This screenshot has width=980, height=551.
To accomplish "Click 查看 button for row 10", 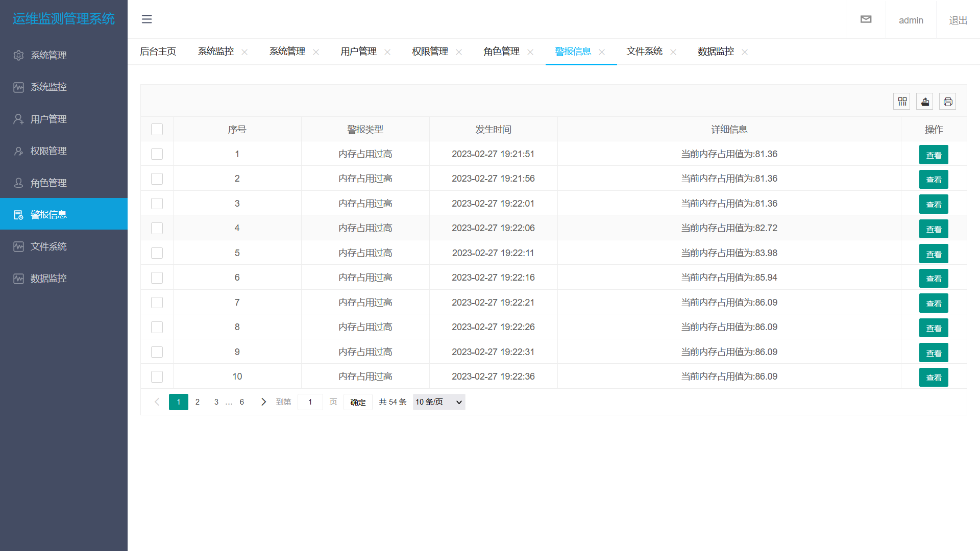I will pos(934,378).
